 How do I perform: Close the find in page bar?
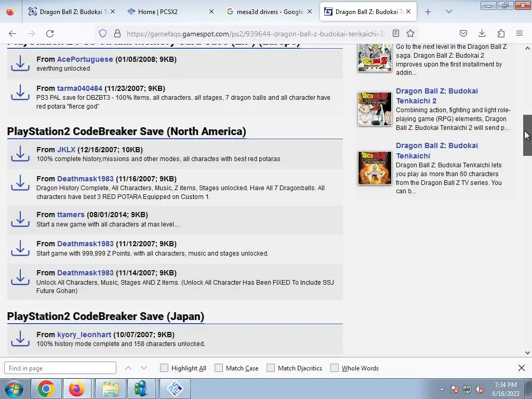522,368
